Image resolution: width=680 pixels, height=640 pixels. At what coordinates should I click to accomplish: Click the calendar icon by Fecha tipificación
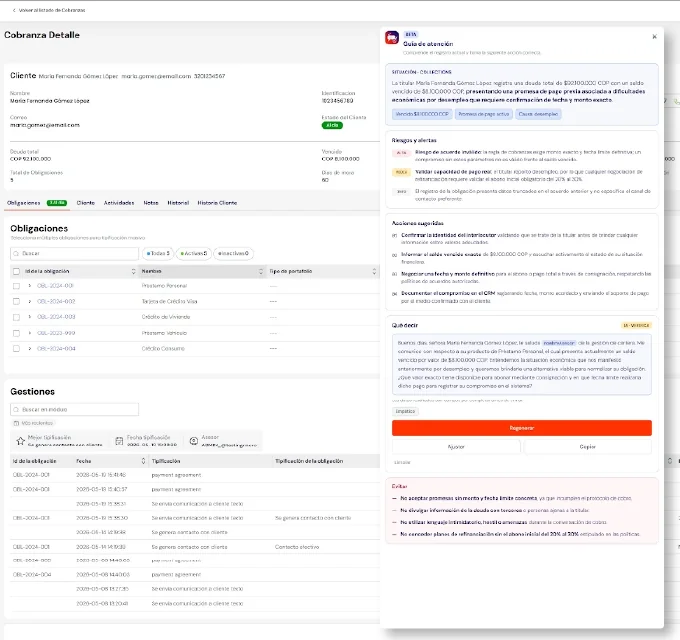point(119,441)
